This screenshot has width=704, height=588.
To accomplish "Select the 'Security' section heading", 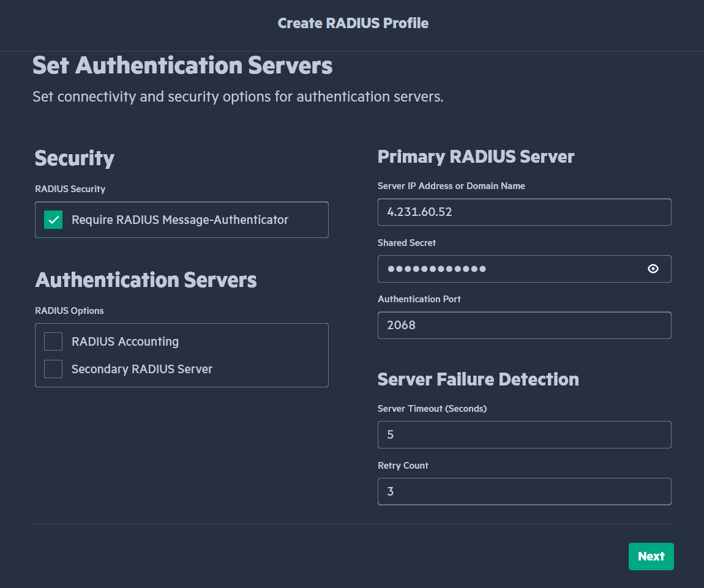I will (x=75, y=158).
